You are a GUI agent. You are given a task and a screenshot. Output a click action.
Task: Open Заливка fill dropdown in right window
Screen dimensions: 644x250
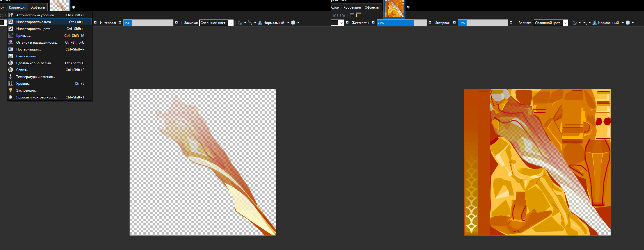point(551,23)
